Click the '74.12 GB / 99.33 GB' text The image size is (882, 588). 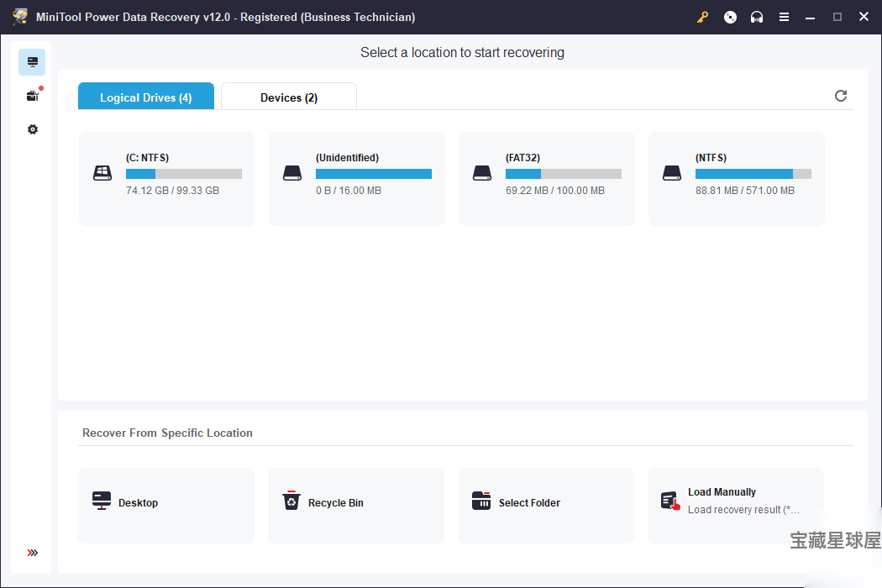tap(173, 190)
